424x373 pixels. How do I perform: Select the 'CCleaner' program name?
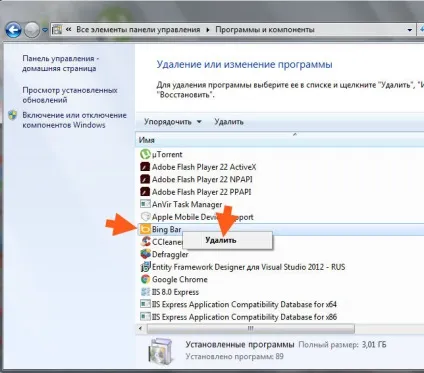pos(167,242)
